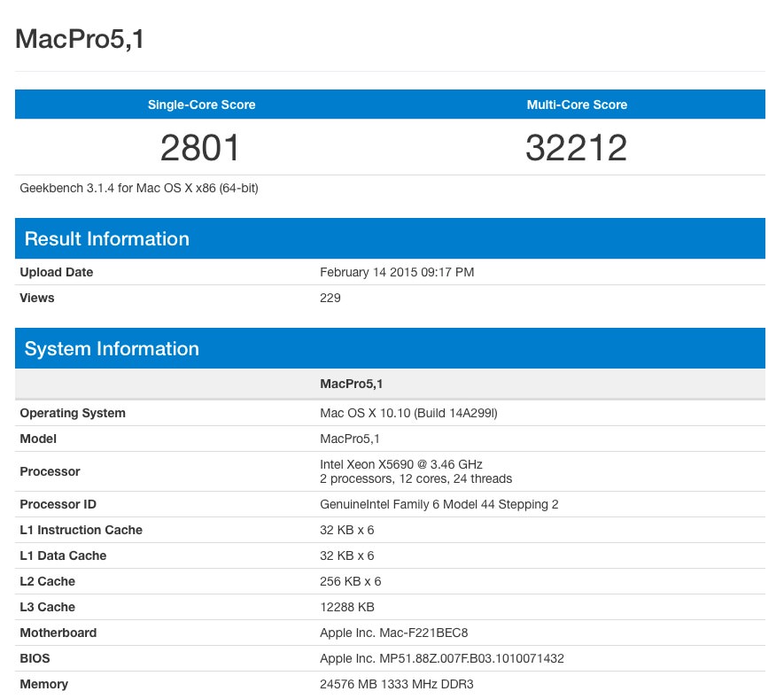The width and height of the screenshot is (784, 699).
Task: Click the Model row label
Action: click(x=38, y=439)
